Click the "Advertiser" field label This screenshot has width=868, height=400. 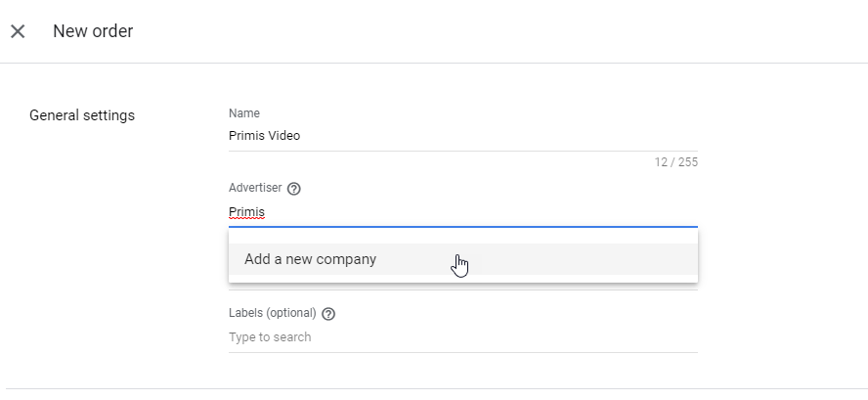tap(255, 188)
